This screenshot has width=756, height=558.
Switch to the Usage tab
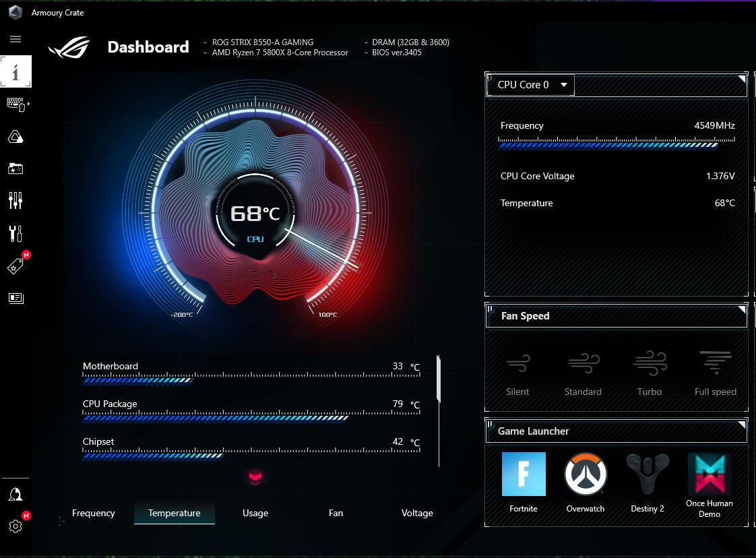[x=255, y=513]
